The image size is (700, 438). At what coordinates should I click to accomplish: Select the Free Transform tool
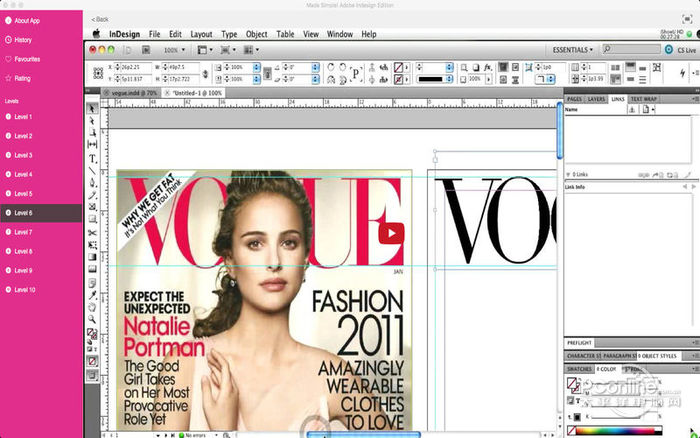coord(92,245)
